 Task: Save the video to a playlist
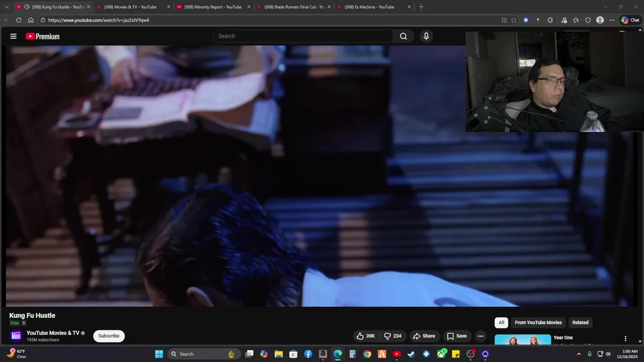pyautogui.click(x=457, y=336)
